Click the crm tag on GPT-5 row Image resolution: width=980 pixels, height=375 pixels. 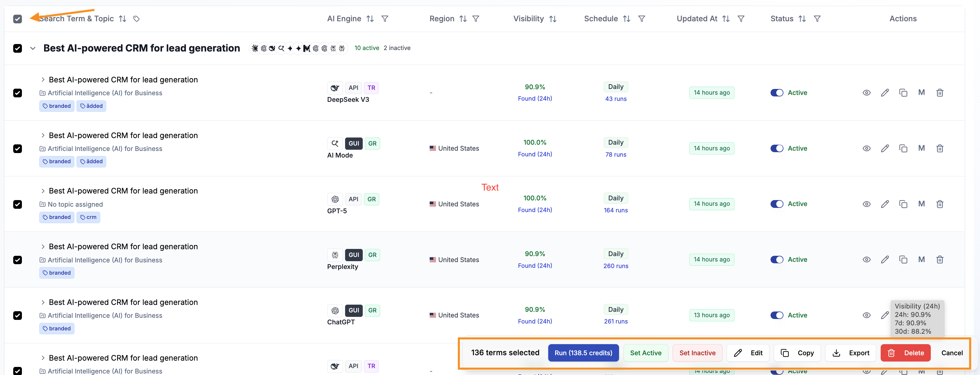pyautogui.click(x=88, y=217)
